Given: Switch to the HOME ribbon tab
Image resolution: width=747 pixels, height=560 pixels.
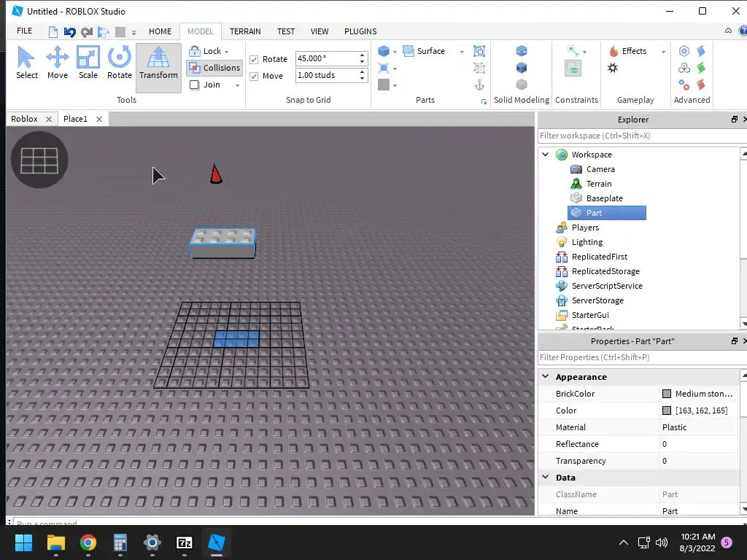Looking at the screenshot, I should click(x=160, y=31).
